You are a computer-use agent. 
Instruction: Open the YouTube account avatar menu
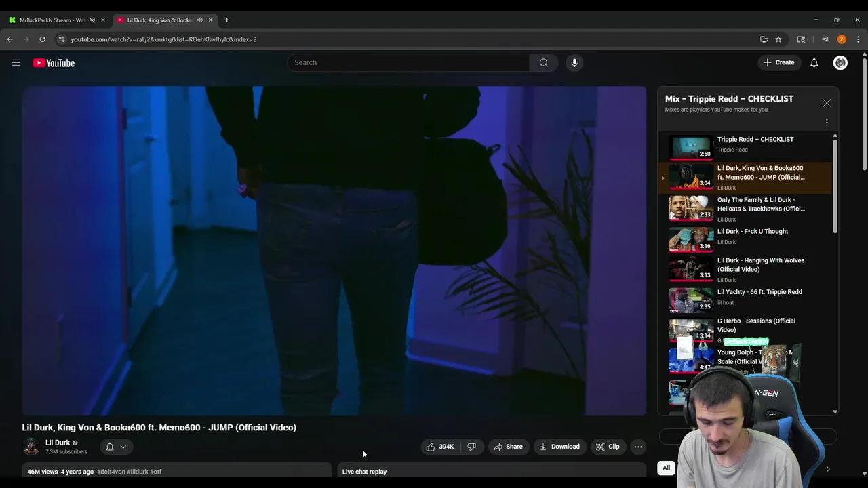(x=840, y=62)
